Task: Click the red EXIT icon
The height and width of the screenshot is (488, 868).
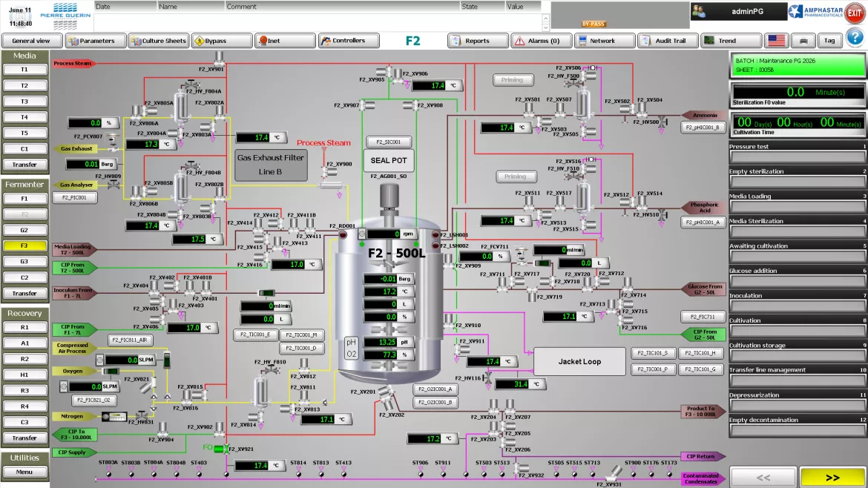Action: click(854, 13)
